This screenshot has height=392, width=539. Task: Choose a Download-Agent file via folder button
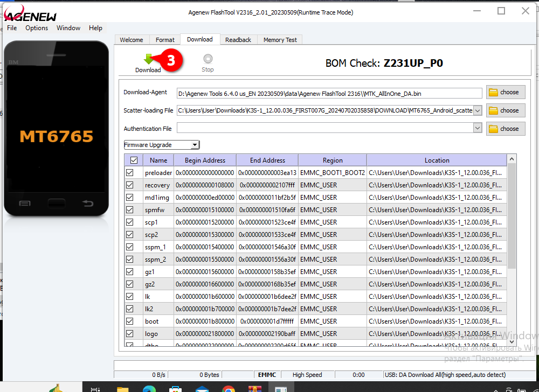tap(505, 92)
